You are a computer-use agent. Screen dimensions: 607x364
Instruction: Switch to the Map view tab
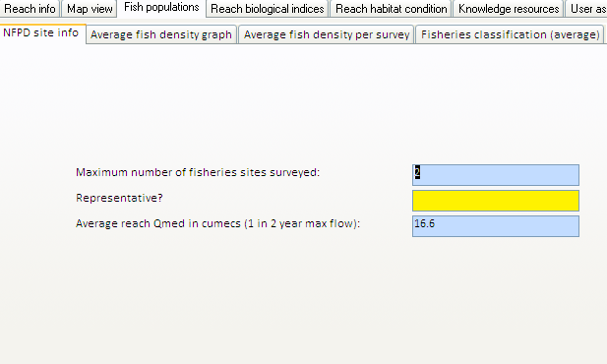pyautogui.click(x=90, y=9)
